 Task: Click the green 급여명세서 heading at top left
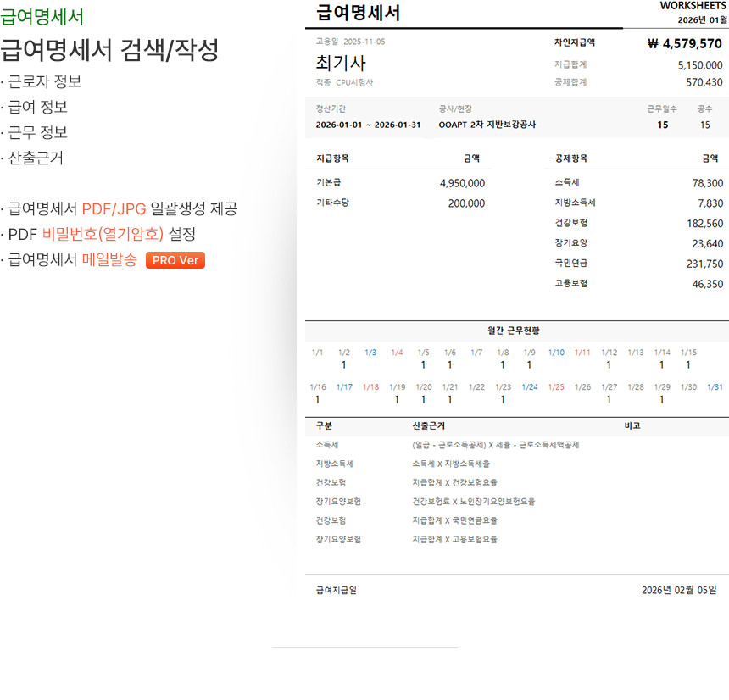(x=42, y=18)
